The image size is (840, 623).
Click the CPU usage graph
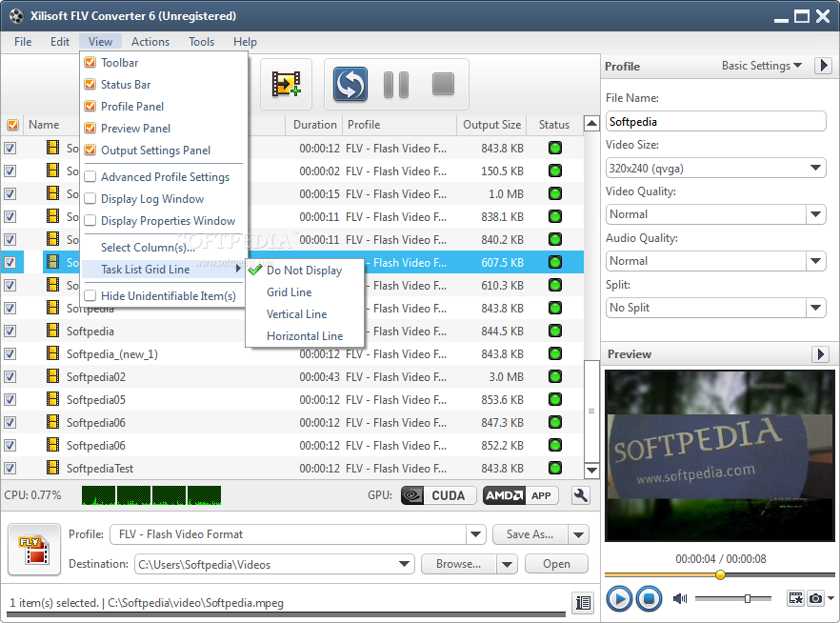(151, 495)
